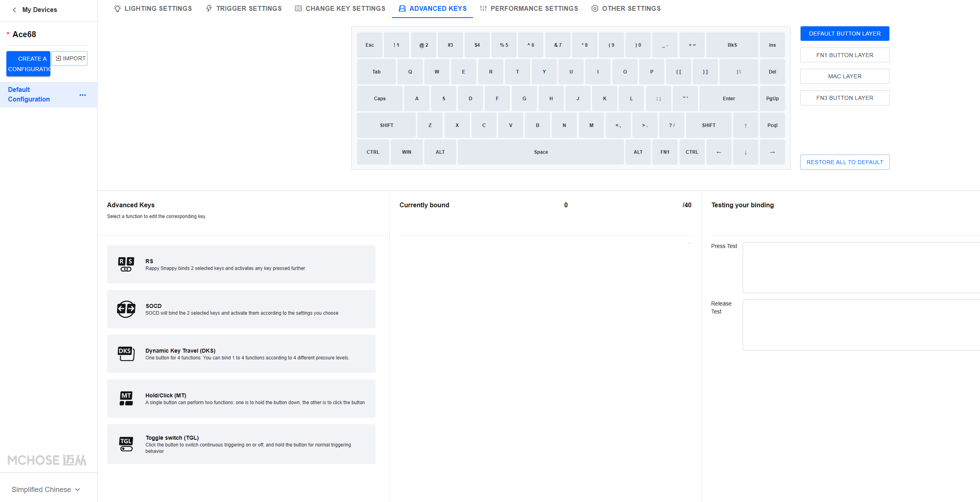Pick the MT Hold/Click icon
Screen dimensions: 980x502
tap(126, 399)
